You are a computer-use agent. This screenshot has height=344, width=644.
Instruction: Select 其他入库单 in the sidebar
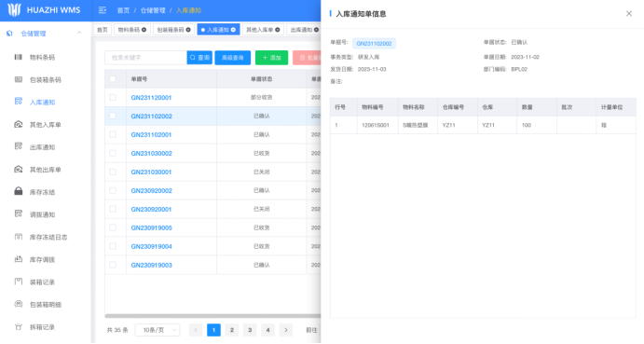(x=45, y=125)
